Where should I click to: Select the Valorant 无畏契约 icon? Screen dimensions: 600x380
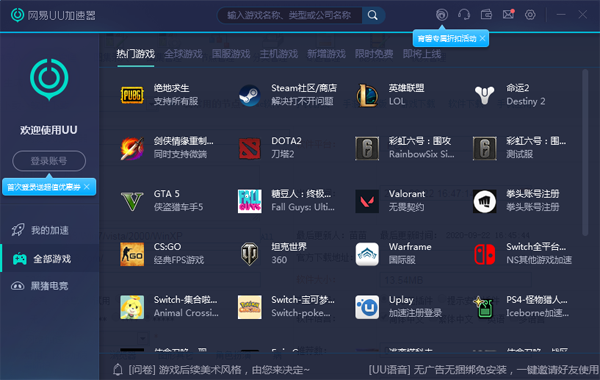tap(367, 201)
